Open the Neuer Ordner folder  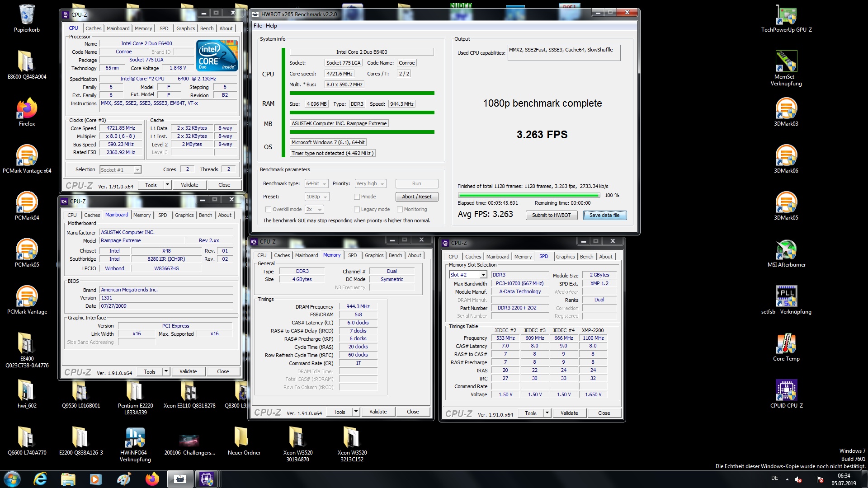pyautogui.click(x=244, y=441)
